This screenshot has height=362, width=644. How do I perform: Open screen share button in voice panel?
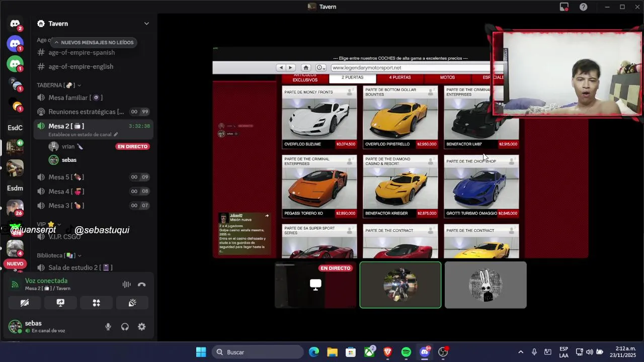(x=60, y=303)
